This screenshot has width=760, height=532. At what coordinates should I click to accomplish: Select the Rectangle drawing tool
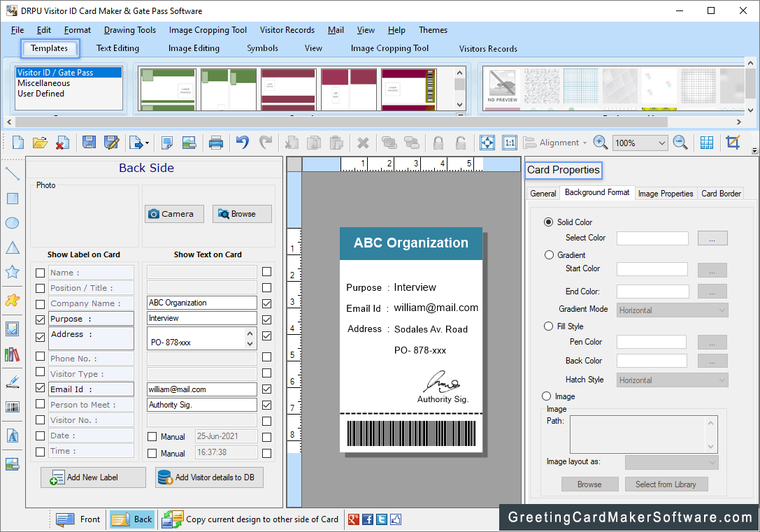pyautogui.click(x=12, y=199)
